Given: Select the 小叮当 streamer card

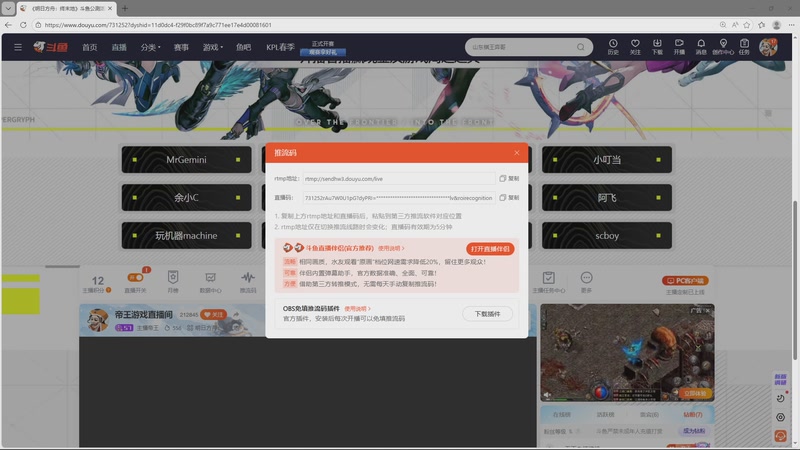Looking at the screenshot, I should click(607, 160).
